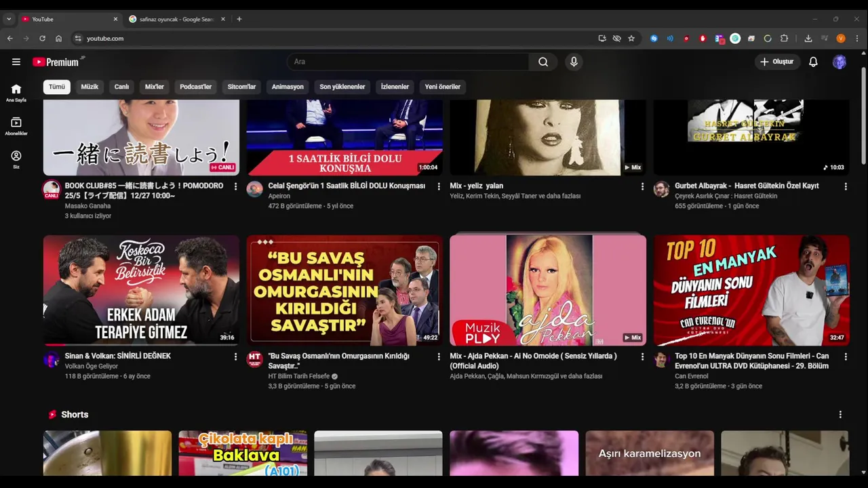The height and width of the screenshot is (488, 868).
Task: Open the notifications bell
Action: pyautogui.click(x=813, y=62)
